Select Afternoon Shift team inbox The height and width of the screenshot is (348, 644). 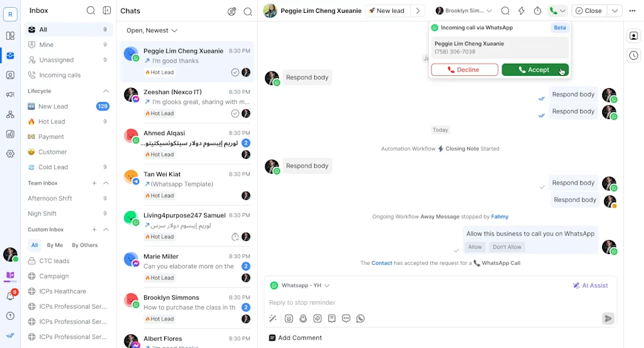(x=68, y=198)
